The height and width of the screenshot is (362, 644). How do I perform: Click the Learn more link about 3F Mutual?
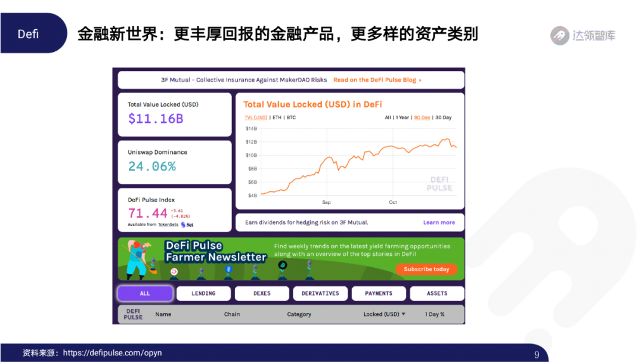(439, 222)
